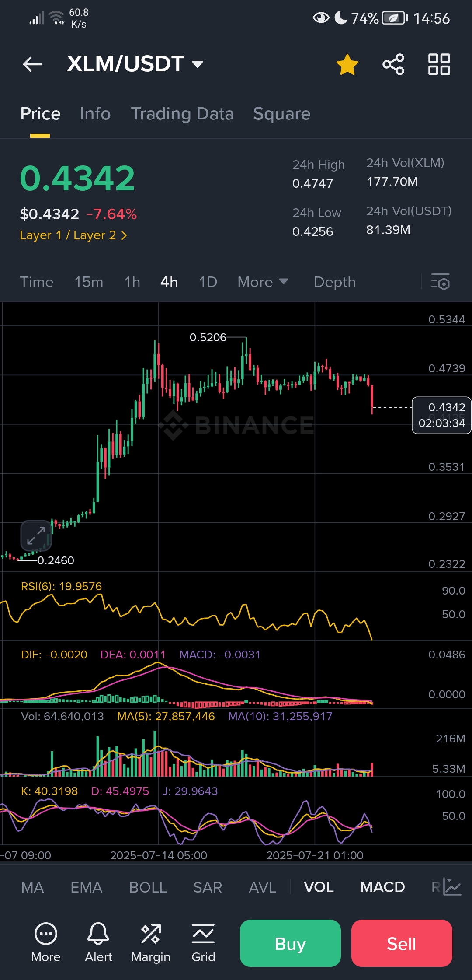Screen dimensions: 472x980
Task: Tap the back arrow icon
Action: coord(33,64)
